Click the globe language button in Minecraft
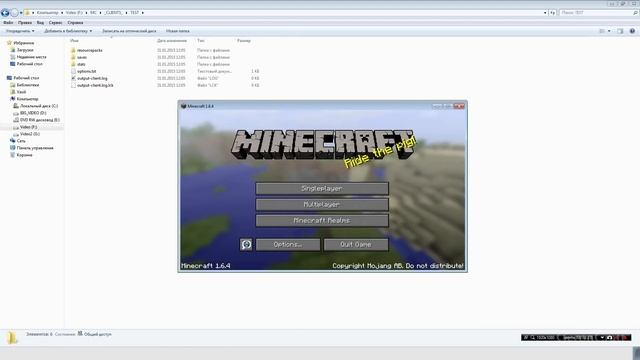 click(246, 244)
